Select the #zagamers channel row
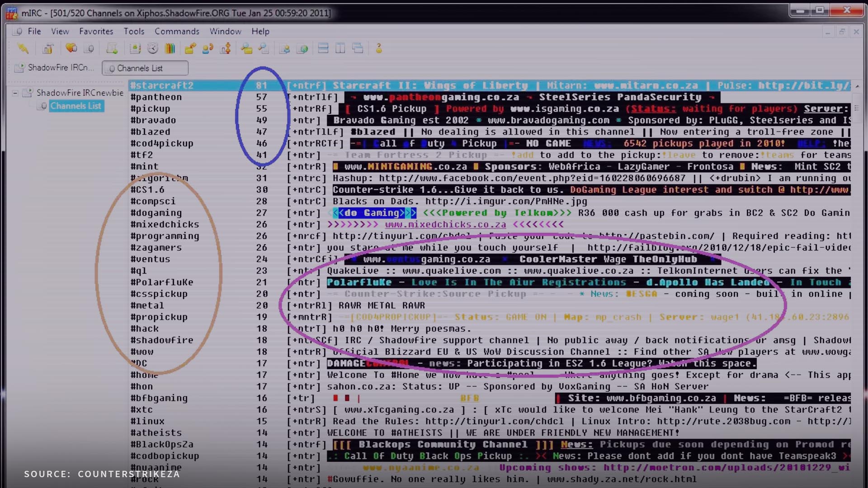 coord(490,248)
